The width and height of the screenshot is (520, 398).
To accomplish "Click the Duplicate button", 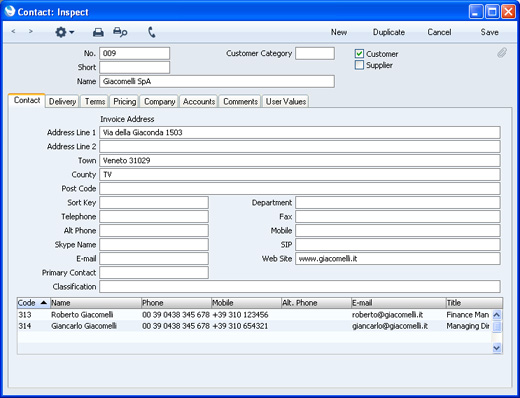I will [389, 32].
